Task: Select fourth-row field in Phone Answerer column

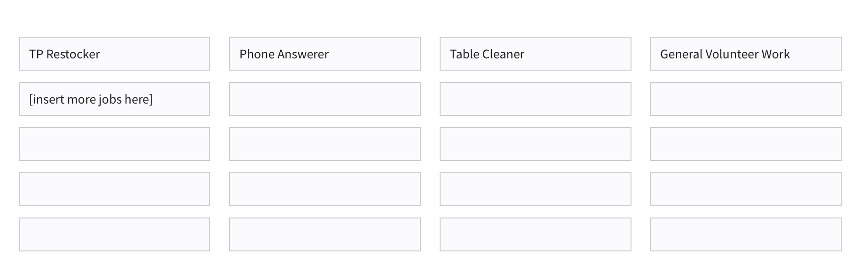Action: point(324,189)
